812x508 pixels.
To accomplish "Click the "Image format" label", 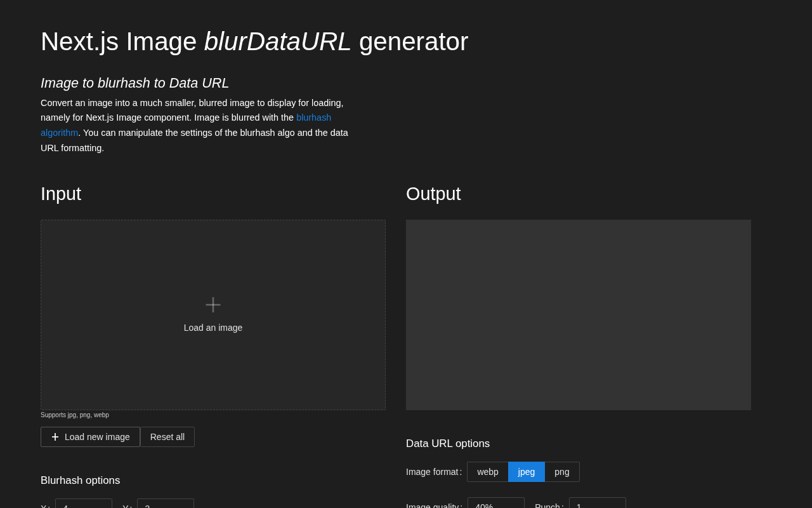I will coord(433,472).
